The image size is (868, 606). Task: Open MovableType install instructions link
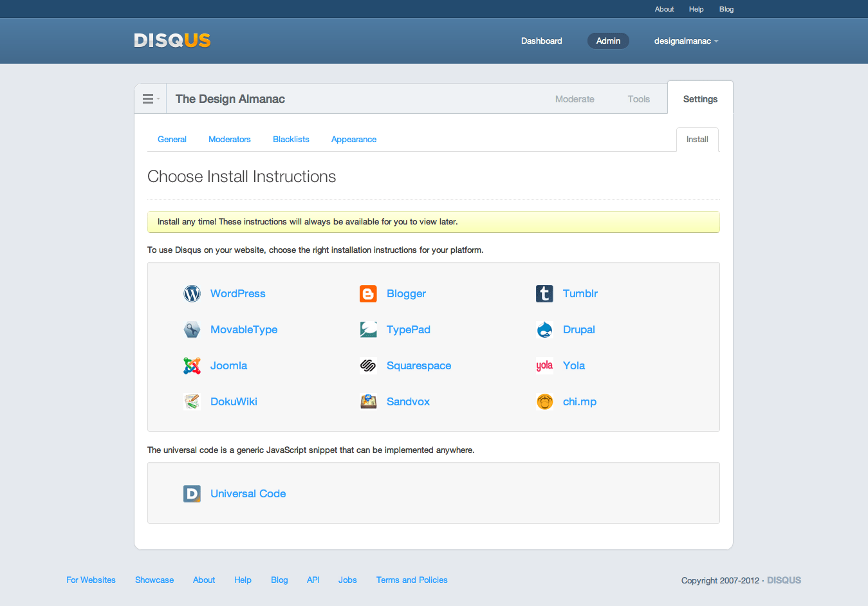tap(244, 329)
